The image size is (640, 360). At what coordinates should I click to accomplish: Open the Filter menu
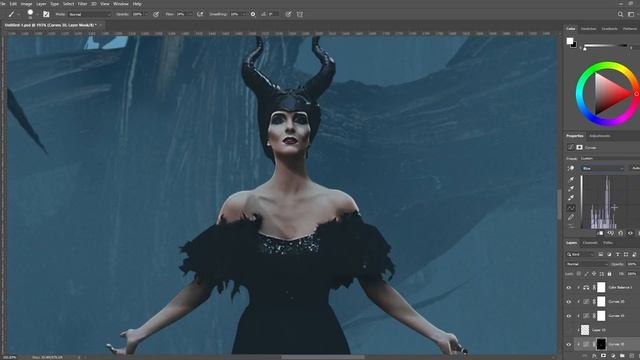tap(82, 4)
